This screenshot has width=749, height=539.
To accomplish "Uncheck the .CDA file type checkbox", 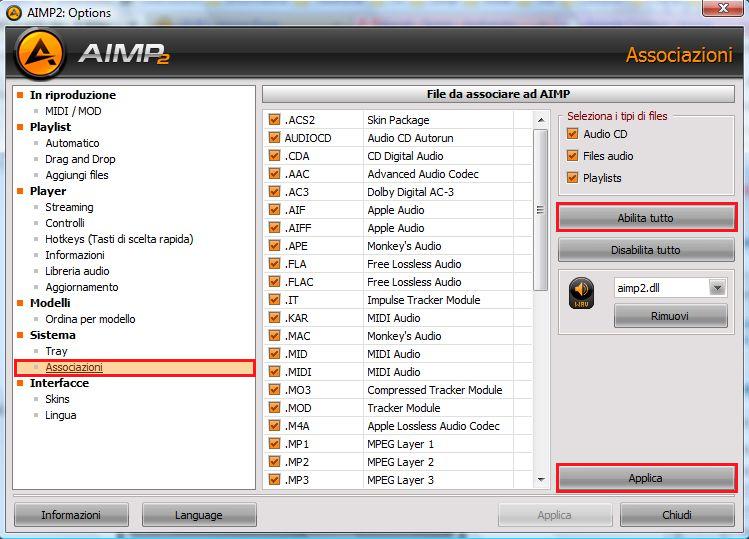I will click(274, 156).
